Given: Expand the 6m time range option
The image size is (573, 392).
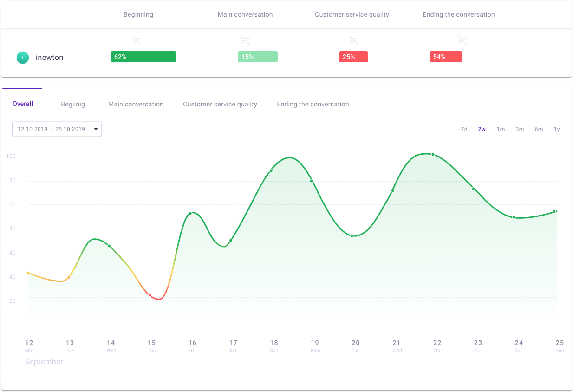Looking at the screenshot, I should 539,129.
